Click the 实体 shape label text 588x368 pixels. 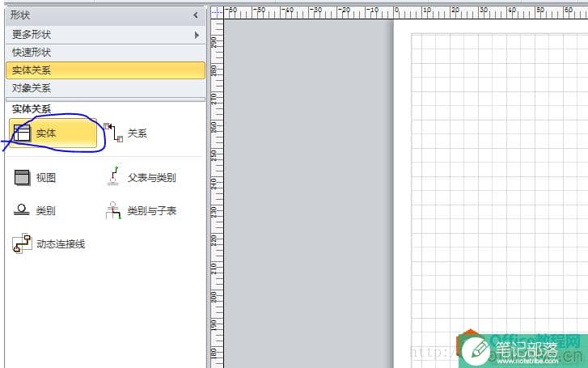[x=46, y=133]
